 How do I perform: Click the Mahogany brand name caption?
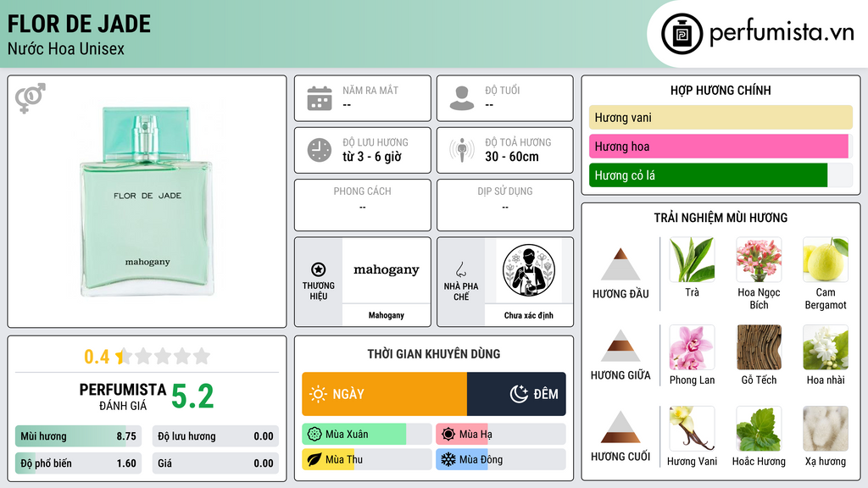(x=387, y=315)
